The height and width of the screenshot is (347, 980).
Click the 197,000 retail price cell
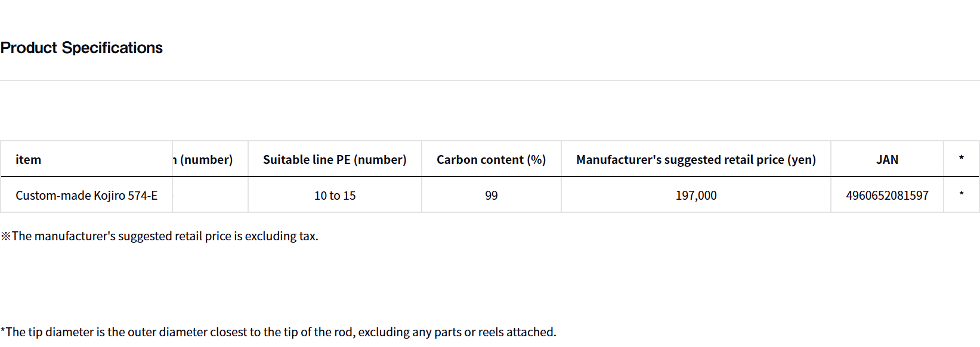[695, 196]
